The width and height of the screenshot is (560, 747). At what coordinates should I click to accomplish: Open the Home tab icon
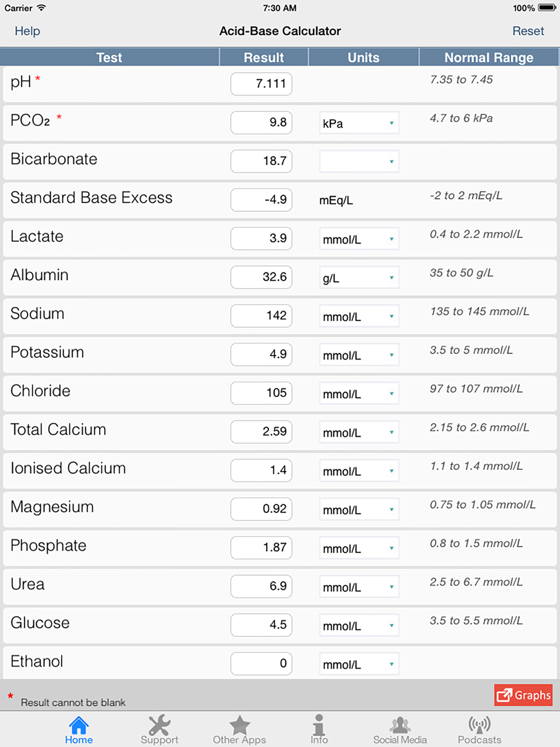(79, 725)
